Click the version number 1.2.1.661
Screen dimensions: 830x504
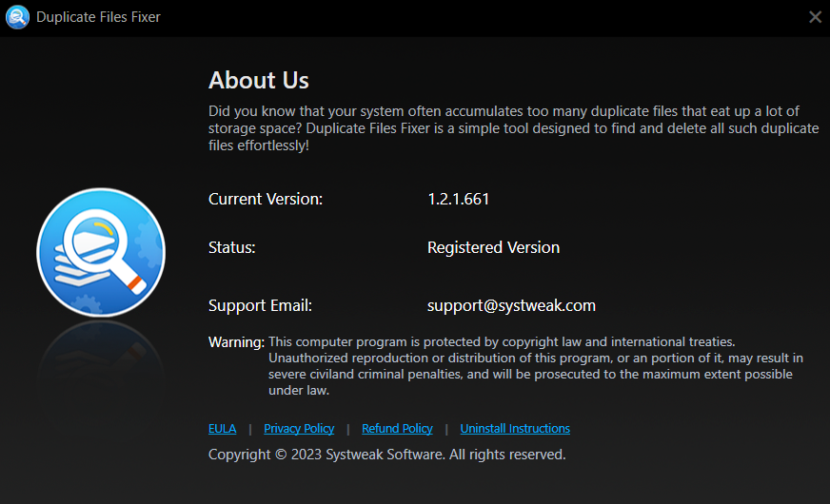pos(459,199)
